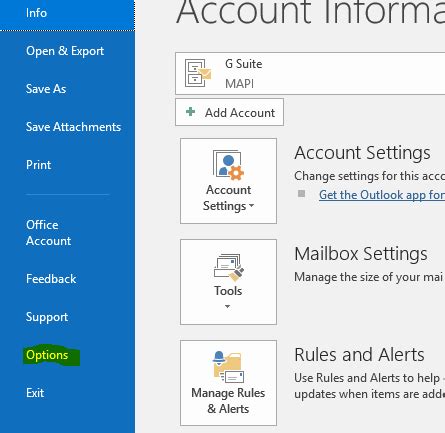
Task: Click the Tools mailbox cleanup brush icon
Action: [x=229, y=267]
